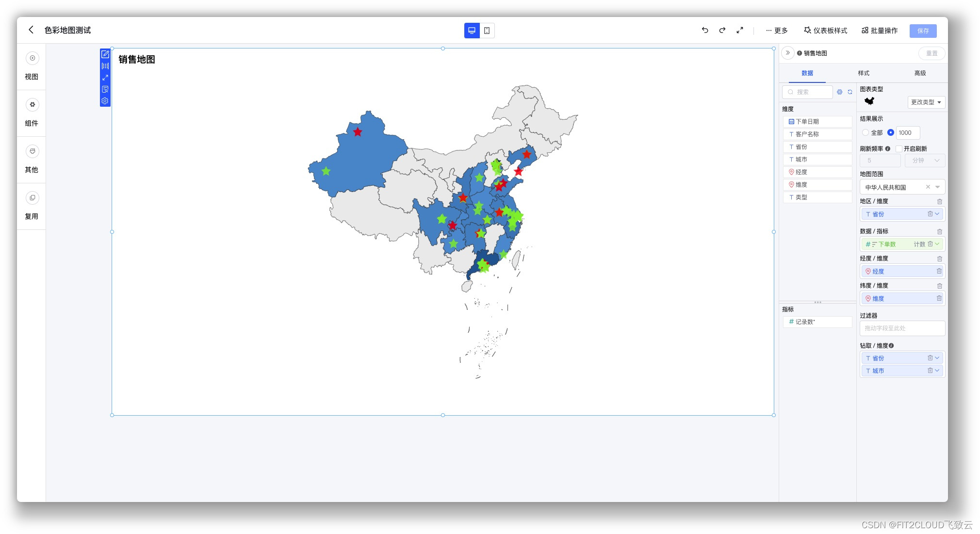This screenshot has width=980, height=534.
Task: Click the undo arrow icon
Action: coord(705,30)
